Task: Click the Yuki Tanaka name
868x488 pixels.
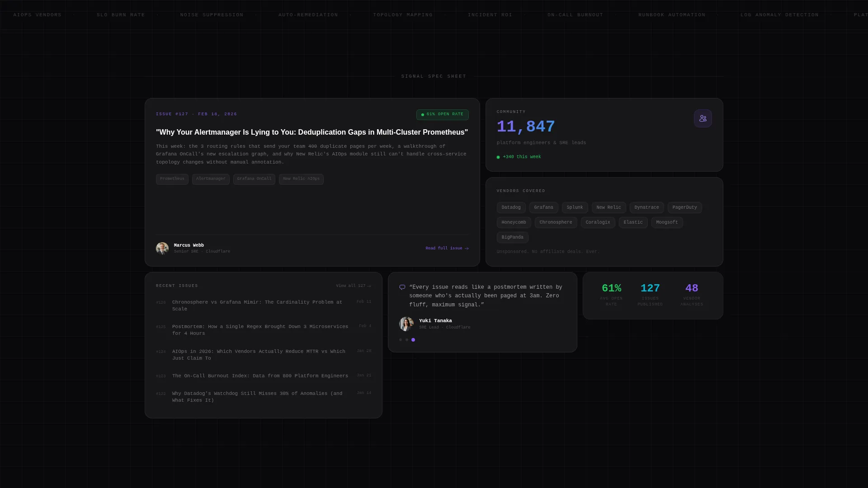Action: [x=435, y=321]
